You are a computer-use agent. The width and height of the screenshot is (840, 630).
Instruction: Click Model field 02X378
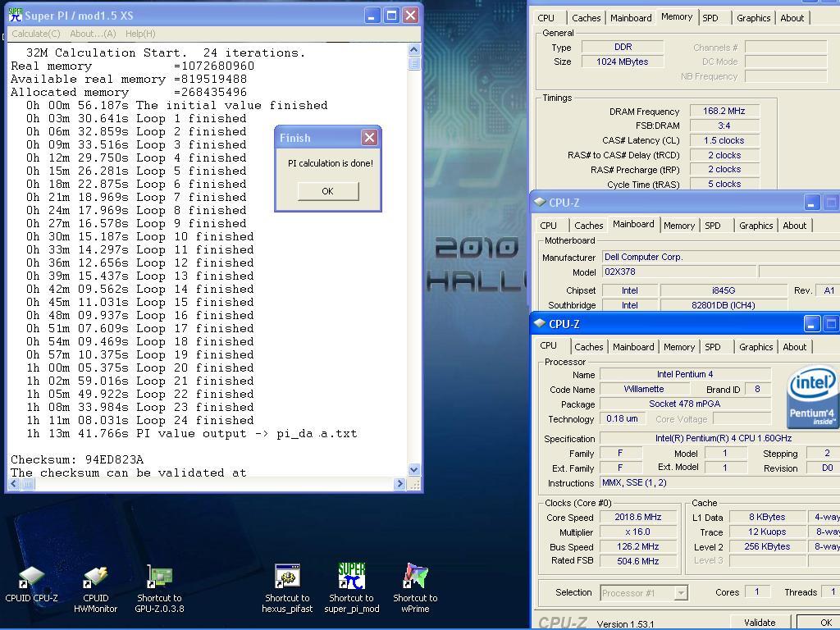coord(679,272)
